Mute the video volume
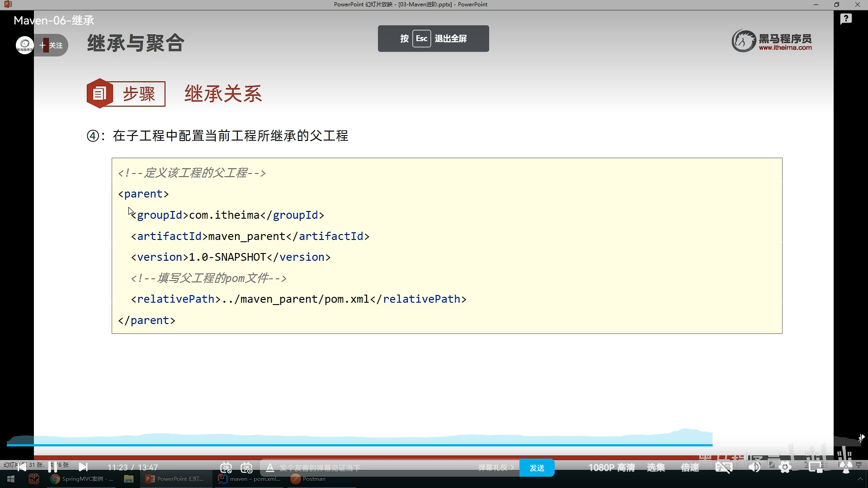868x488 pixels. click(754, 468)
